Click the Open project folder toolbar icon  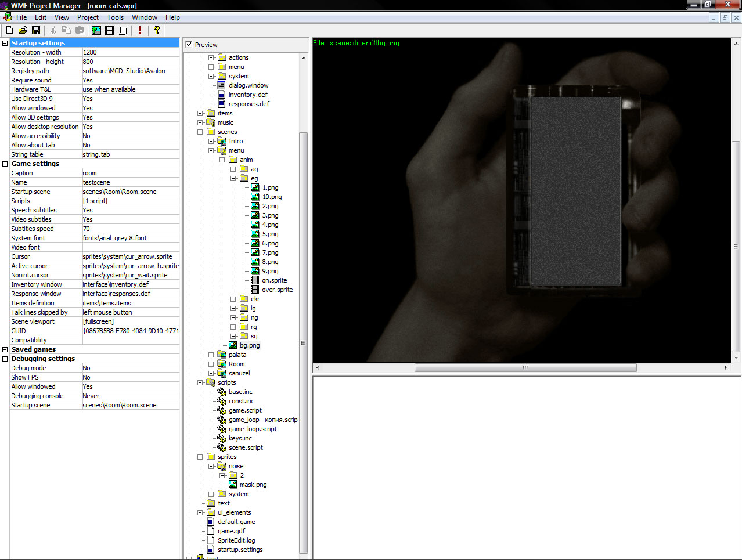click(x=23, y=30)
